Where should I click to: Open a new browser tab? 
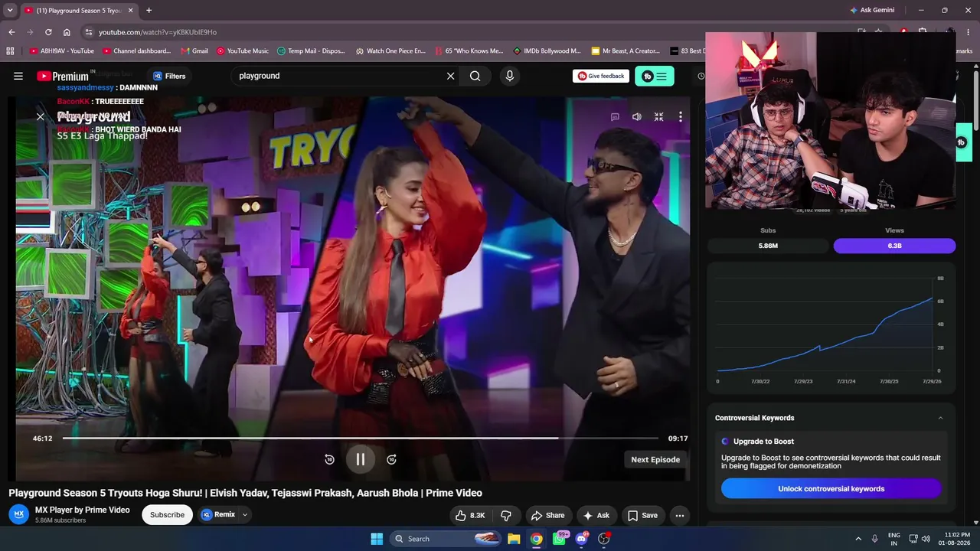[149, 10]
